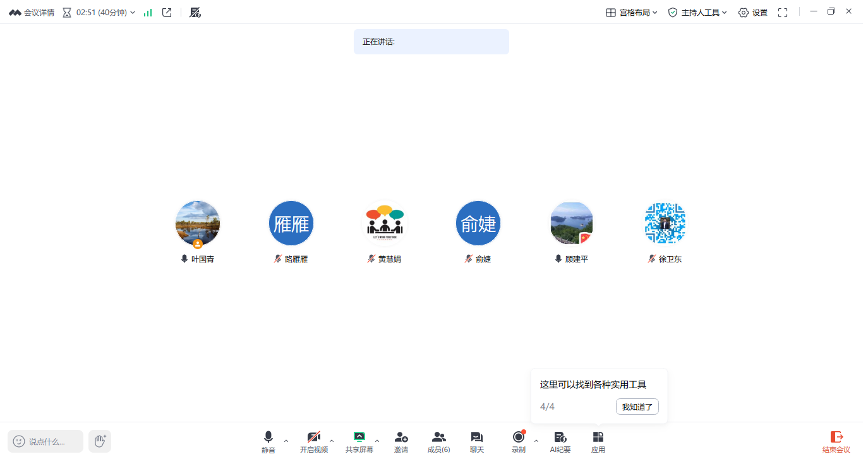Click the raise hand icon
The image size is (868, 459).
point(100,441)
